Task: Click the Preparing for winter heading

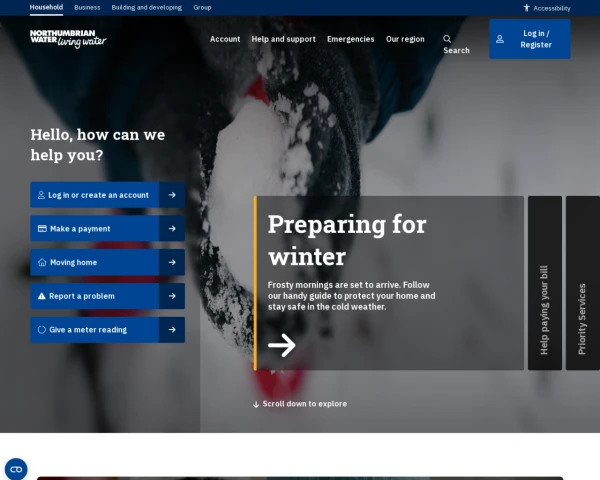Action: click(347, 240)
